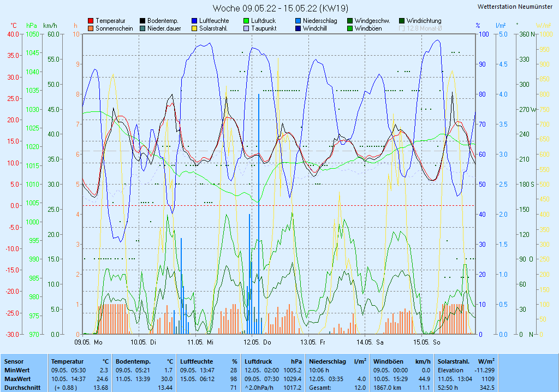Click the average temperature value 13.68
The height and width of the screenshot is (392, 559).
[101, 388]
